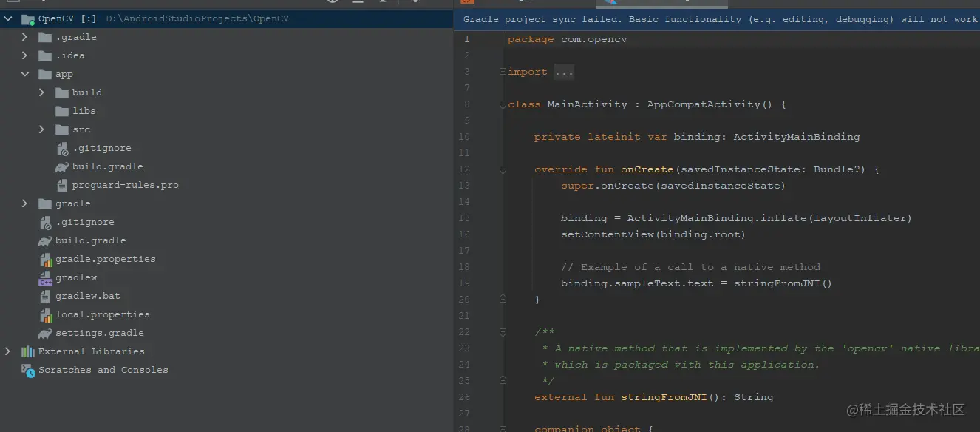Screen dimensions: 980x432
Task: Click line number 24 in the gutter
Action: [x=464, y=365]
